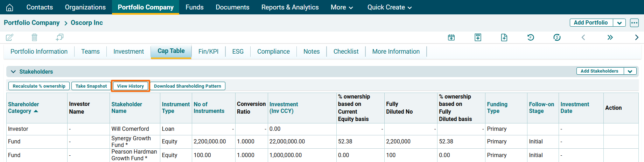644x162 pixels.
Task: Sort by Shareholder Category column header
Action: [x=23, y=108]
